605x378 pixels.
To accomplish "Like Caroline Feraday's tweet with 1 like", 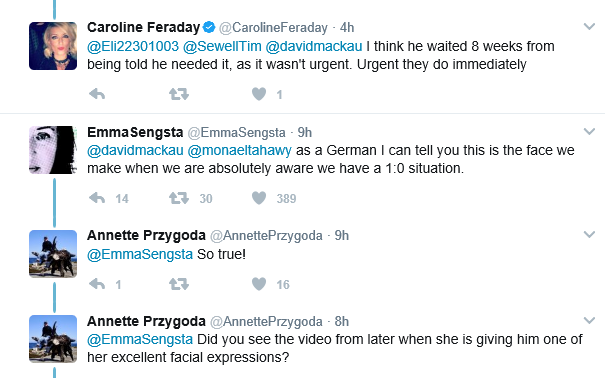I will [x=259, y=94].
